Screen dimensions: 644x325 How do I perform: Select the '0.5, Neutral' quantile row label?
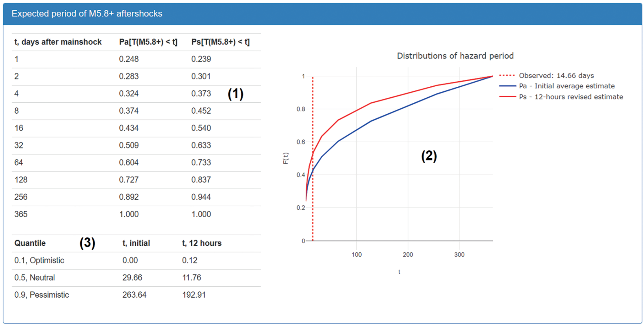(35, 278)
